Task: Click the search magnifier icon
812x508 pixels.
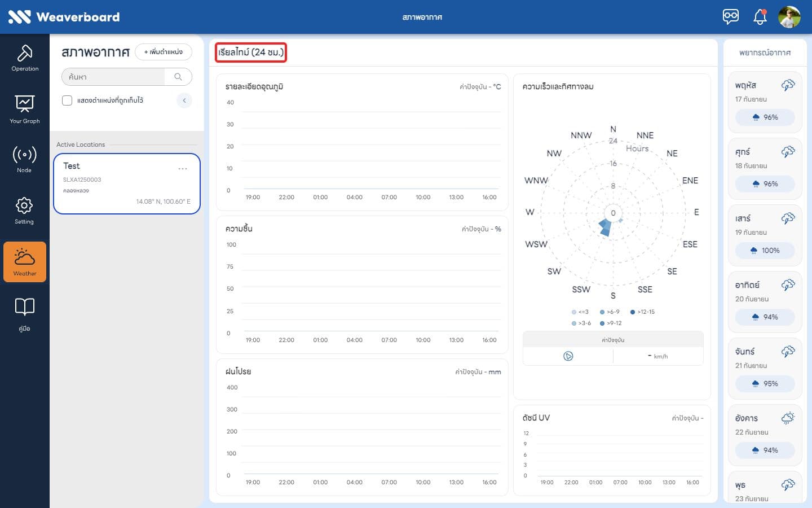Action: click(x=178, y=77)
